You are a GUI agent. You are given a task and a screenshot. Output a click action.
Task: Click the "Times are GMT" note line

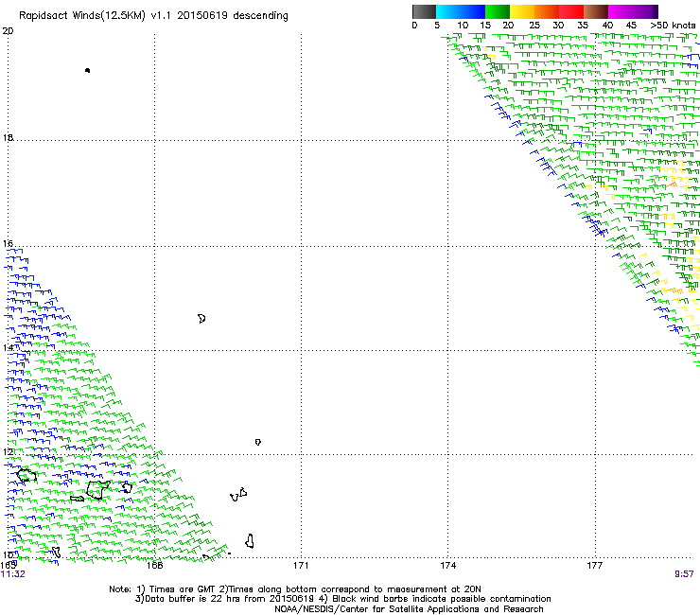coord(295,589)
